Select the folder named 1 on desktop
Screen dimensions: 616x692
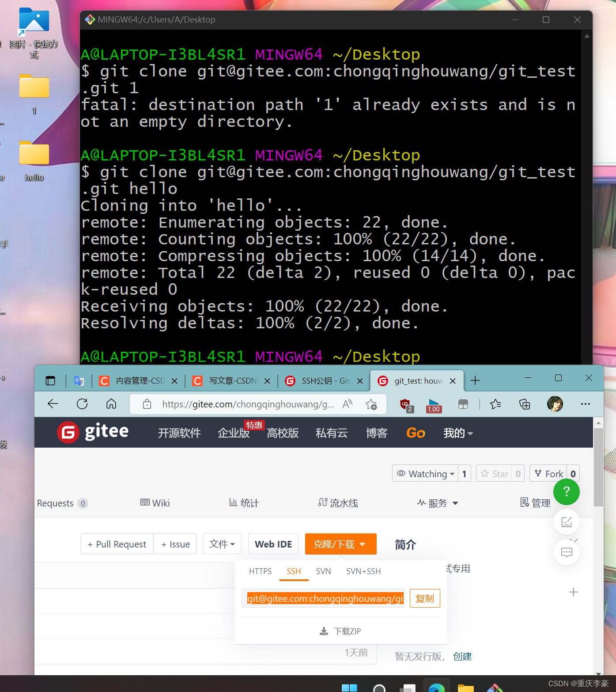pyautogui.click(x=34, y=94)
